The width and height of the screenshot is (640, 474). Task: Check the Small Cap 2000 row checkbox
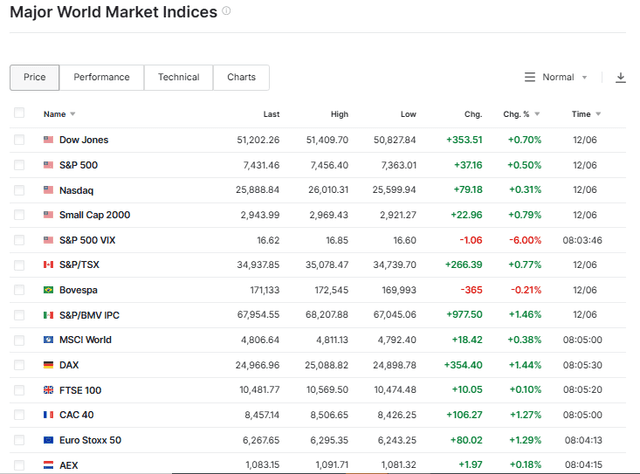[19, 215]
